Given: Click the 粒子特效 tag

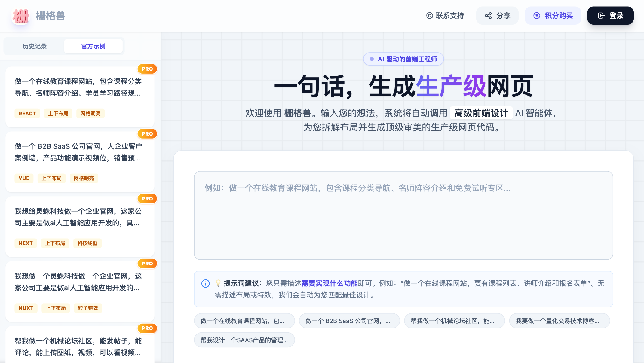Looking at the screenshot, I should coord(88,308).
